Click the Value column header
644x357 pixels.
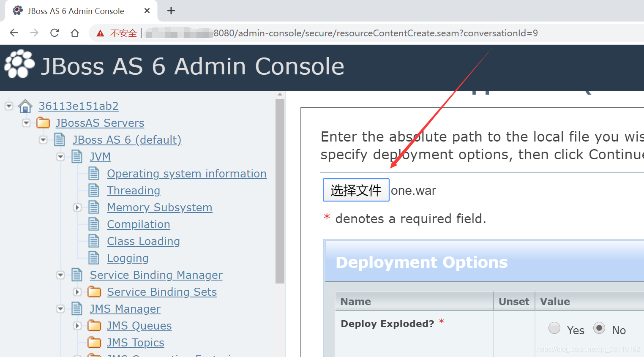point(555,301)
